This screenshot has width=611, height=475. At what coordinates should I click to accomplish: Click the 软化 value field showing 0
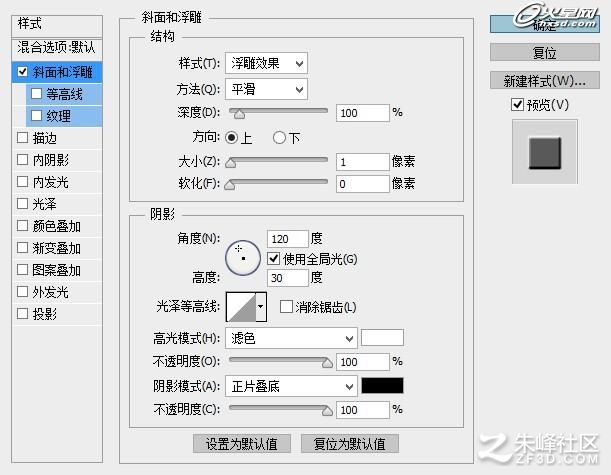pyautogui.click(x=363, y=184)
